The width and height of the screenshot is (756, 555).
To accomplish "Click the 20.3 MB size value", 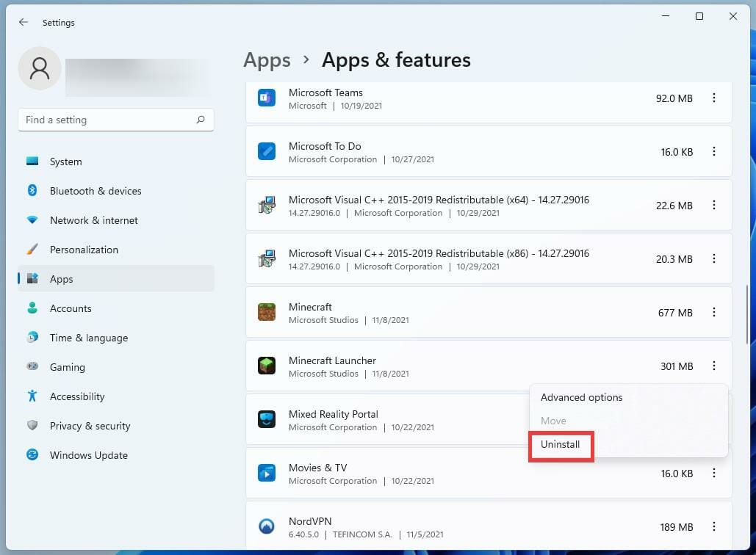I will coord(674,259).
